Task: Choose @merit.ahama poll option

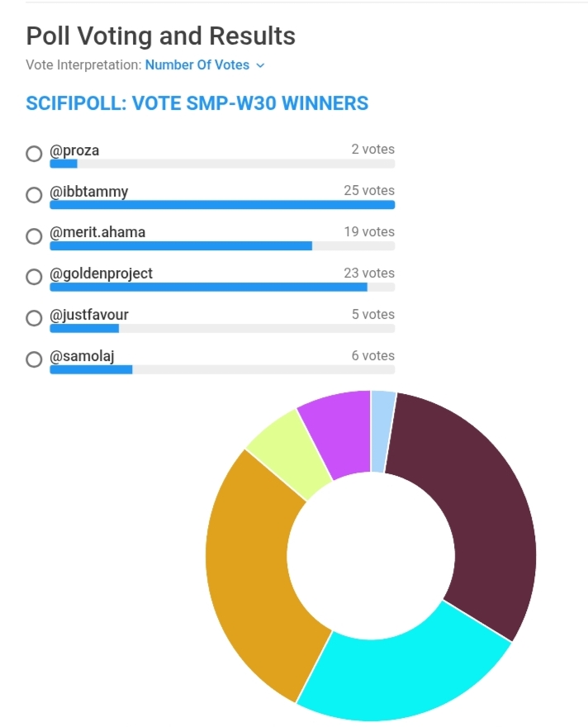Action: pyautogui.click(x=34, y=236)
